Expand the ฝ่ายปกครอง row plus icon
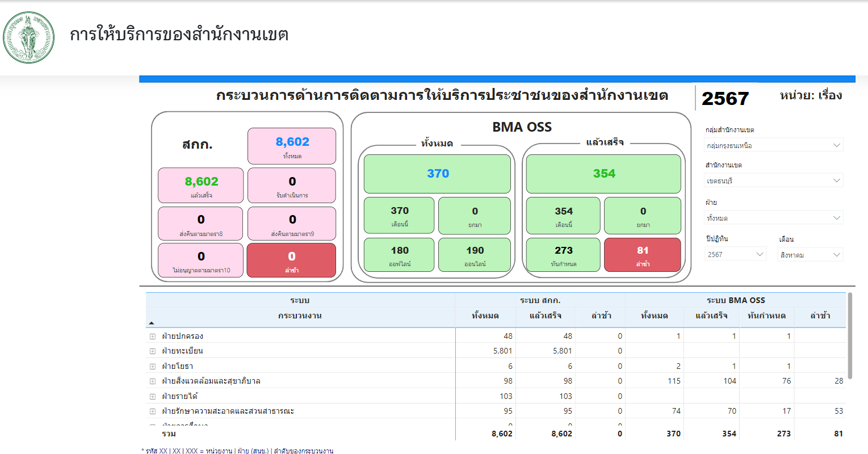 tap(153, 337)
